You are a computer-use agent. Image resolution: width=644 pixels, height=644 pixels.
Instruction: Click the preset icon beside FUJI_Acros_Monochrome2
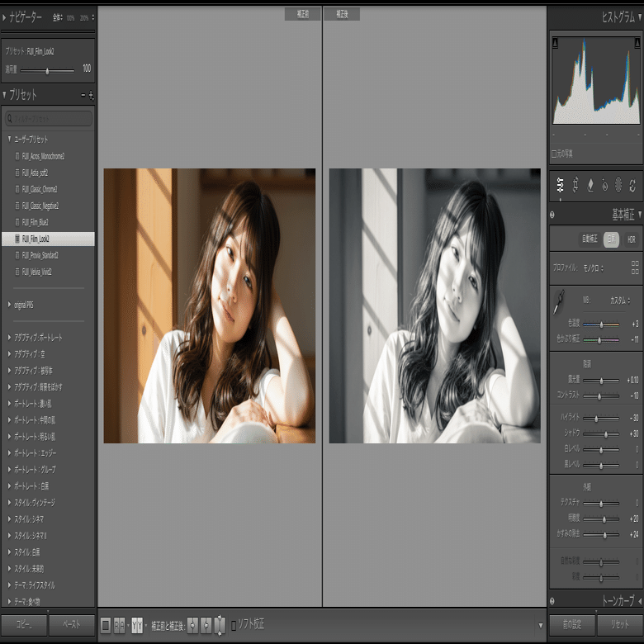click(17, 156)
